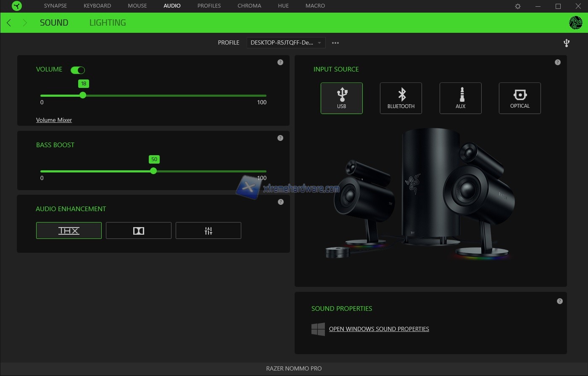Switch to the Lighting tab
The width and height of the screenshot is (588, 376).
(108, 23)
